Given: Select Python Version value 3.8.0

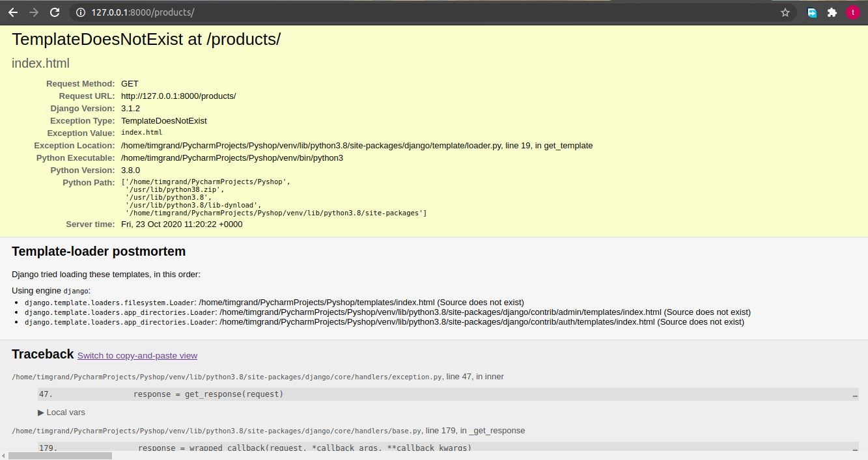Looking at the screenshot, I should pyautogui.click(x=130, y=170).
